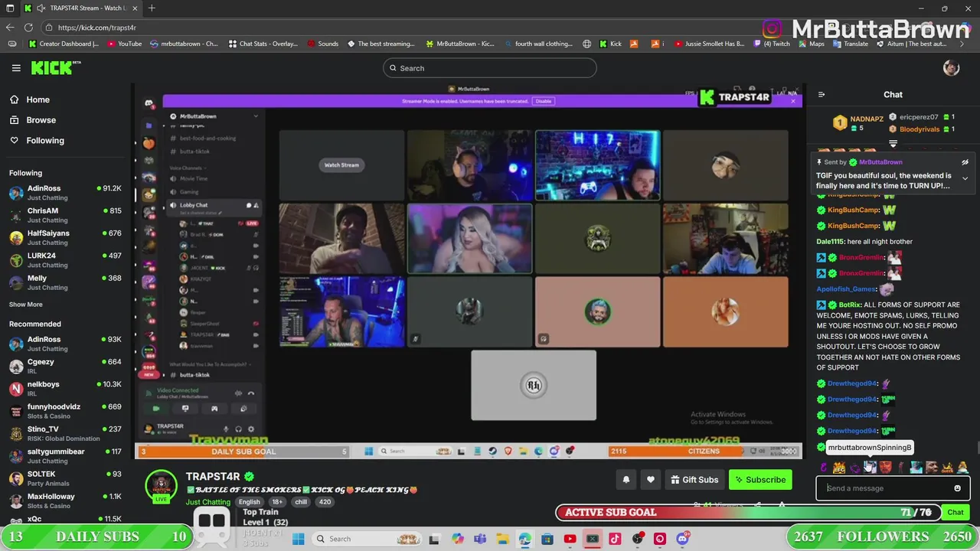Click the Subscribe button
The image size is (980, 551).
point(760,480)
